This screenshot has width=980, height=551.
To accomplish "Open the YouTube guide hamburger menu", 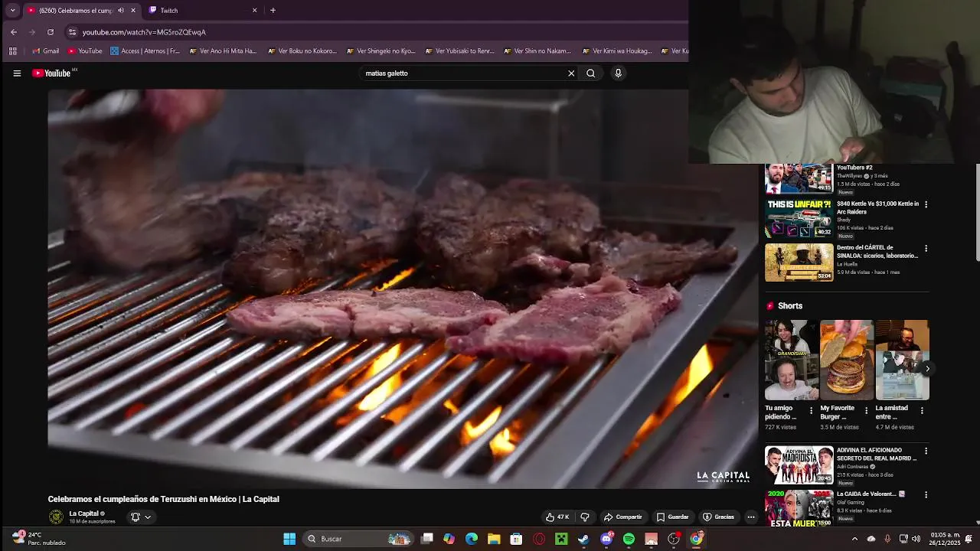I will (x=17, y=73).
